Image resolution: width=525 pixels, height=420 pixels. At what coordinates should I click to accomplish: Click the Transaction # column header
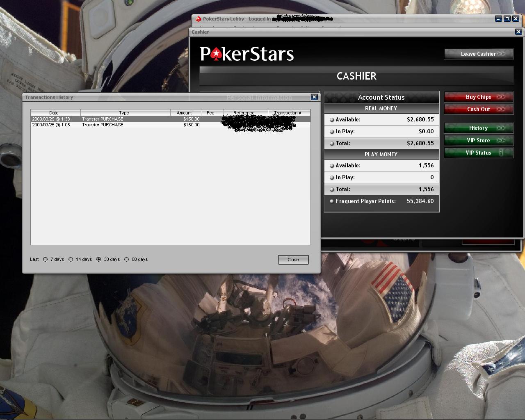click(289, 113)
